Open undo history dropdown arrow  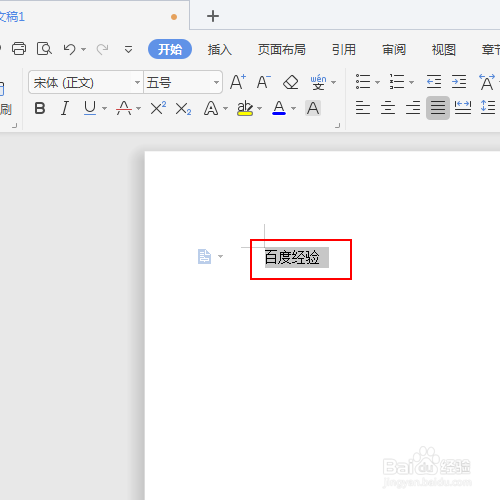click(x=84, y=49)
